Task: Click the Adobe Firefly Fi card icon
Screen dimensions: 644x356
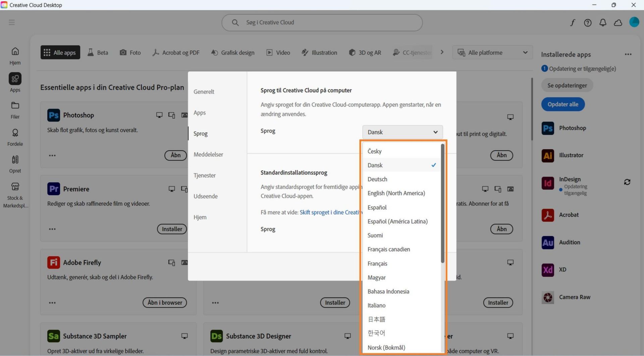Action: (54, 262)
